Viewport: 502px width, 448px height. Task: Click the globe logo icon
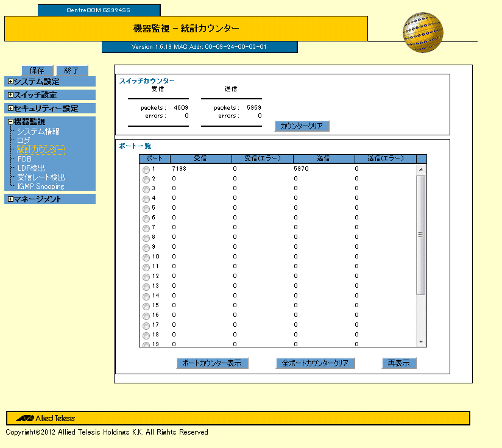423,32
